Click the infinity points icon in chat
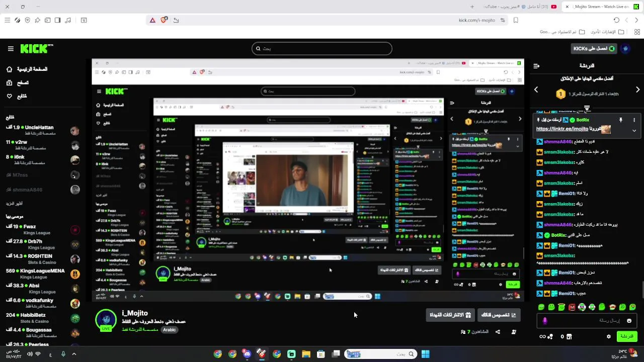Image resolution: width=644 pixels, height=362 pixels. (542, 336)
